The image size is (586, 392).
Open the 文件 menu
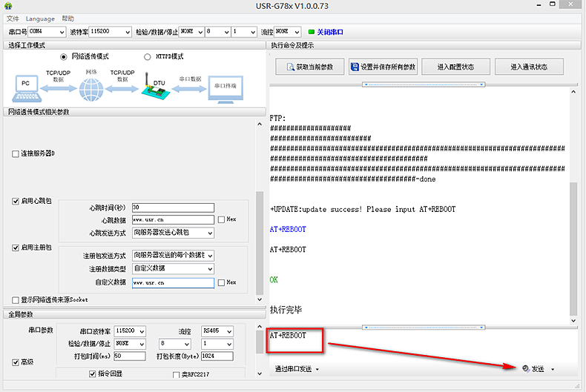click(13, 19)
